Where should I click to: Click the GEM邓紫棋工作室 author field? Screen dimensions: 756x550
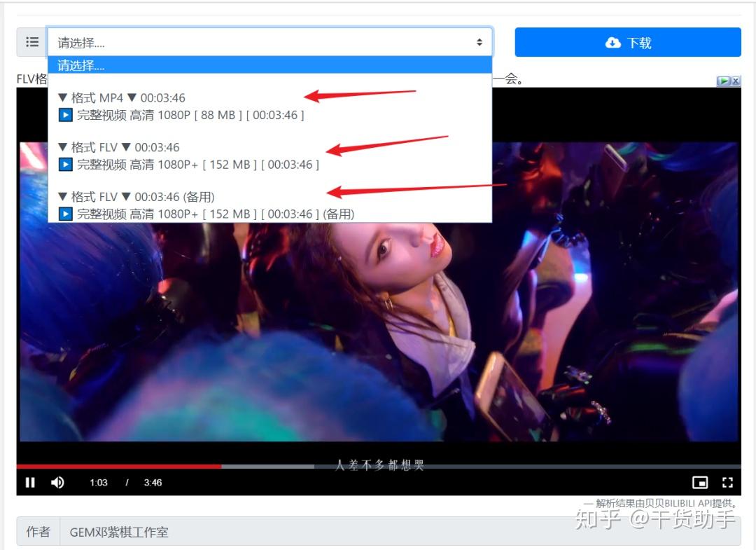(400, 532)
